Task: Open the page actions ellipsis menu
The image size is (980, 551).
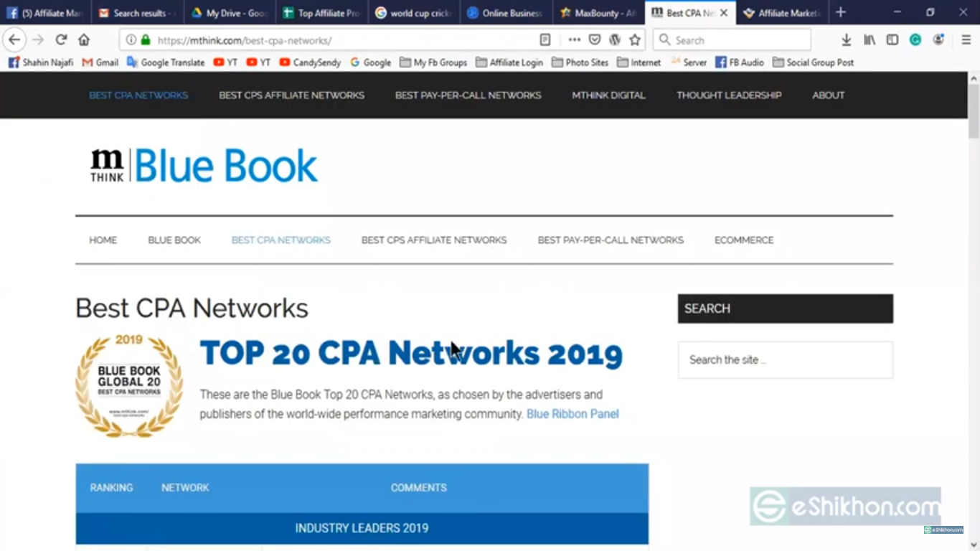Action: click(x=573, y=39)
